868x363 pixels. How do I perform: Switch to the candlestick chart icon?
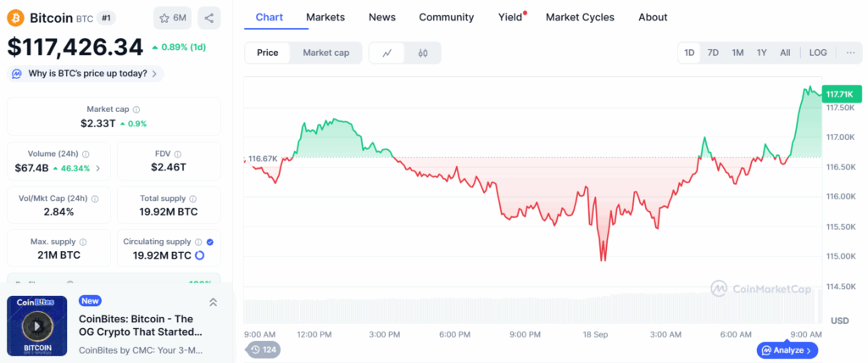423,53
